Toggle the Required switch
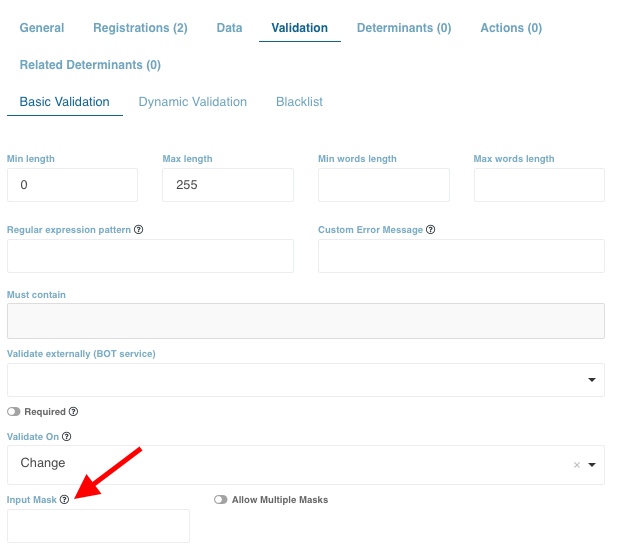The image size is (622, 552). 13,412
